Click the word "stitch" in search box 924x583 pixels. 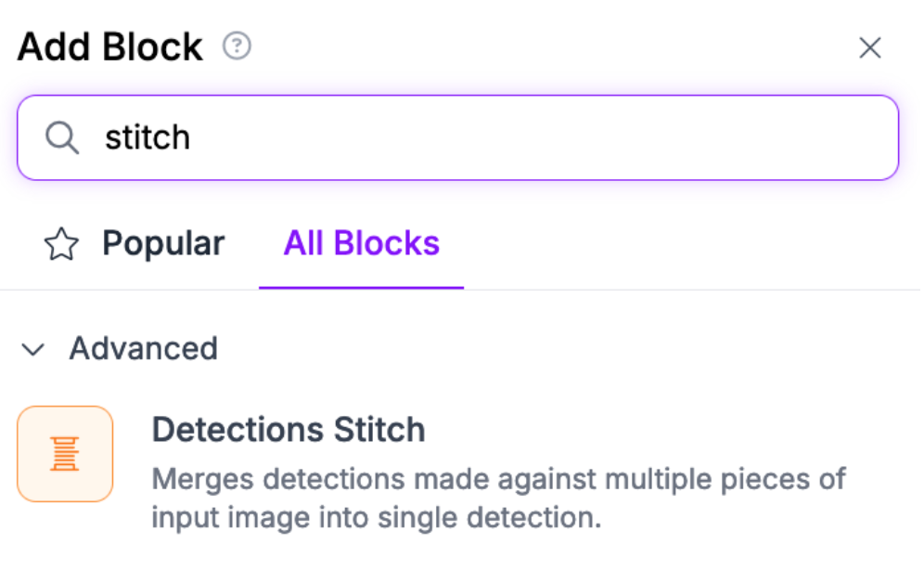click(x=148, y=137)
